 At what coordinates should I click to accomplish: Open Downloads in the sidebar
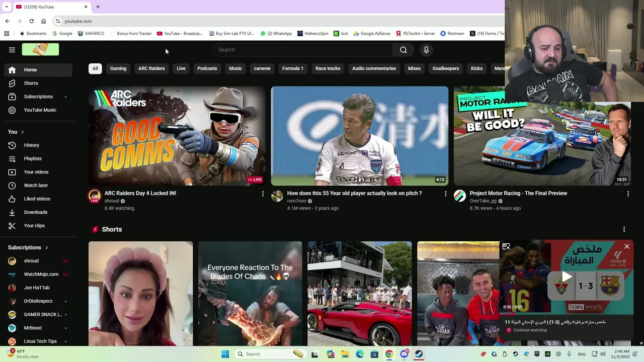[x=38, y=212]
